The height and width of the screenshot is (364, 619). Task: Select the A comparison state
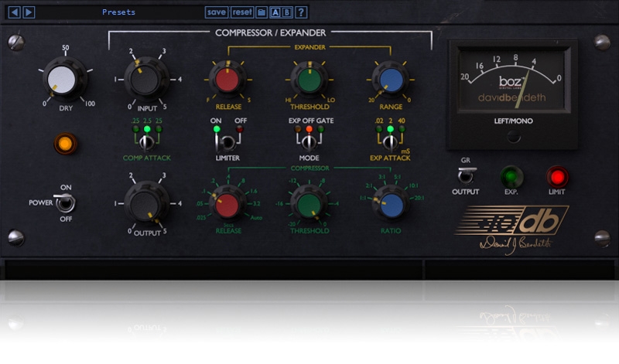point(275,12)
